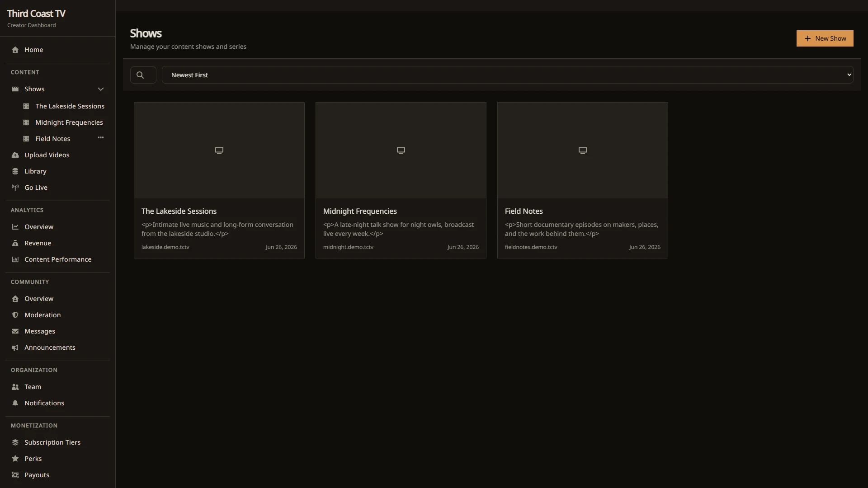Viewport: 868px width, 488px height.
Task: Click the Notifications bell icon
Action: click(15, 403)
